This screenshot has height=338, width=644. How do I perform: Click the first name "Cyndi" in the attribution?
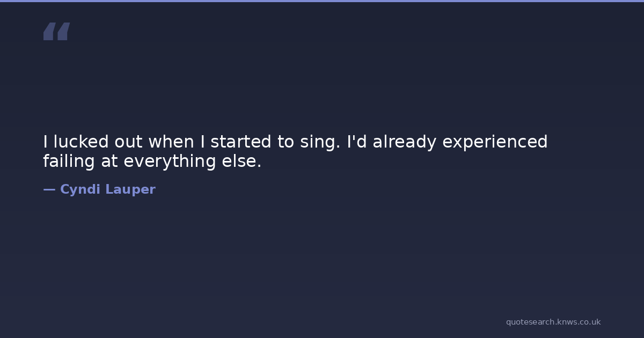tap(80, 189)
